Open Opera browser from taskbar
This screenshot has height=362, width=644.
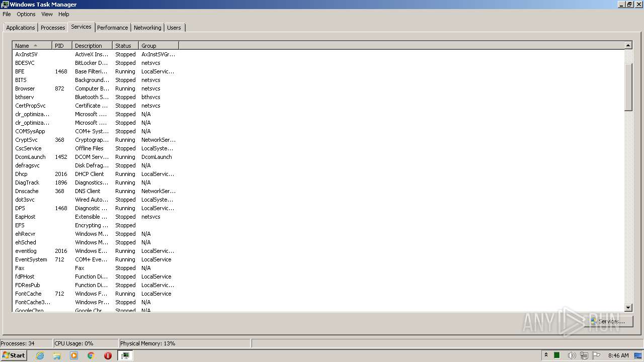[108, 355]
